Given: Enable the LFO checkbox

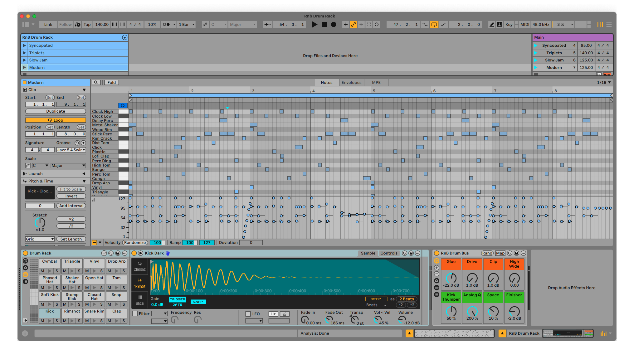Looking at the screenshot, I should click(248, 314).
